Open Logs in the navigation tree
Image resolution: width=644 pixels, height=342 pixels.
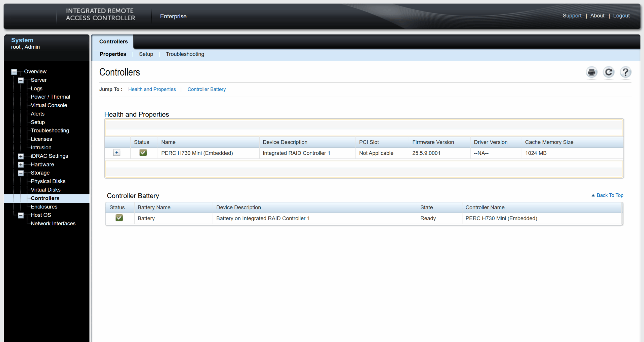36,89
